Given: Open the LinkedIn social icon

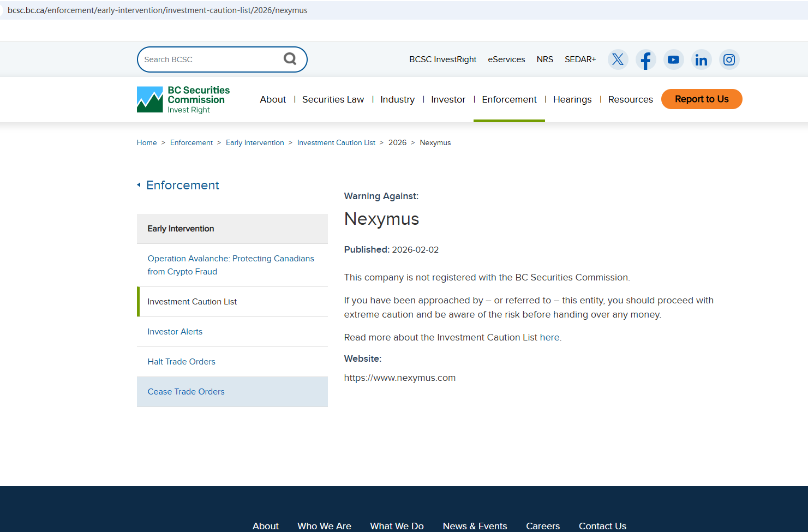Looking at the screenshot, I should 701,59.
